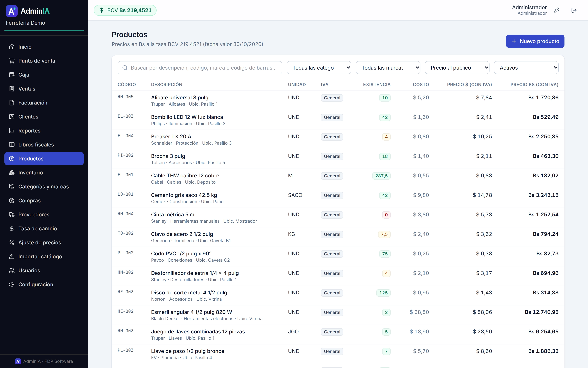The image size is (588, 368).
Task: Click the product search input field
Action: pyautogui.click(x=200, y=68)
